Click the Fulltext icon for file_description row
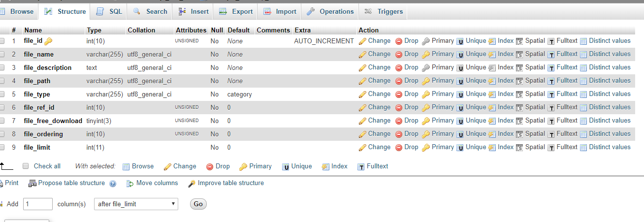644x222 pixels. (551, 68)
